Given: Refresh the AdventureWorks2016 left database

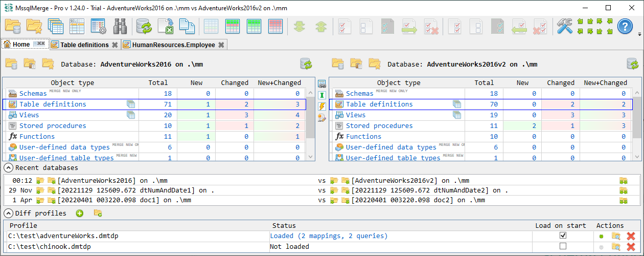Looking at the screenshot, I should [306, 64].
